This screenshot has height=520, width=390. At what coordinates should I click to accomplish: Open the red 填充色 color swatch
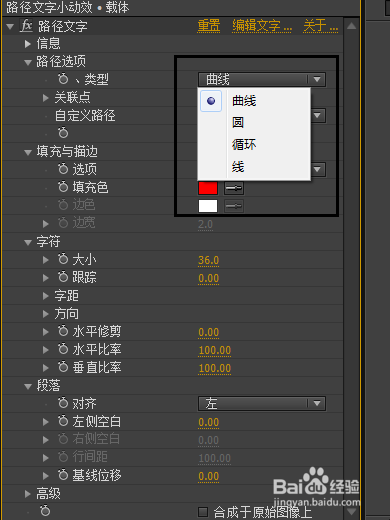coord(208,188)
